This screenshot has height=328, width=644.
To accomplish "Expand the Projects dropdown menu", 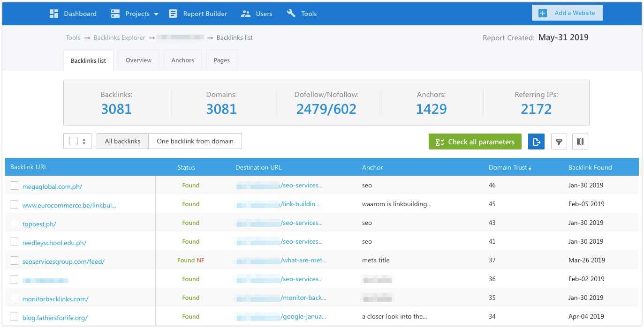I will (x=156, y=14).
